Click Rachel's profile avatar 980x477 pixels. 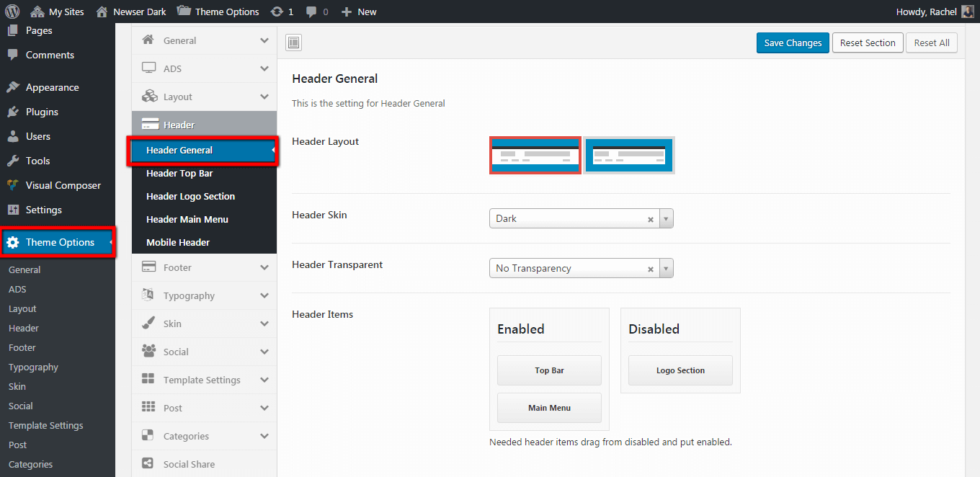click(x=967, y=12)
